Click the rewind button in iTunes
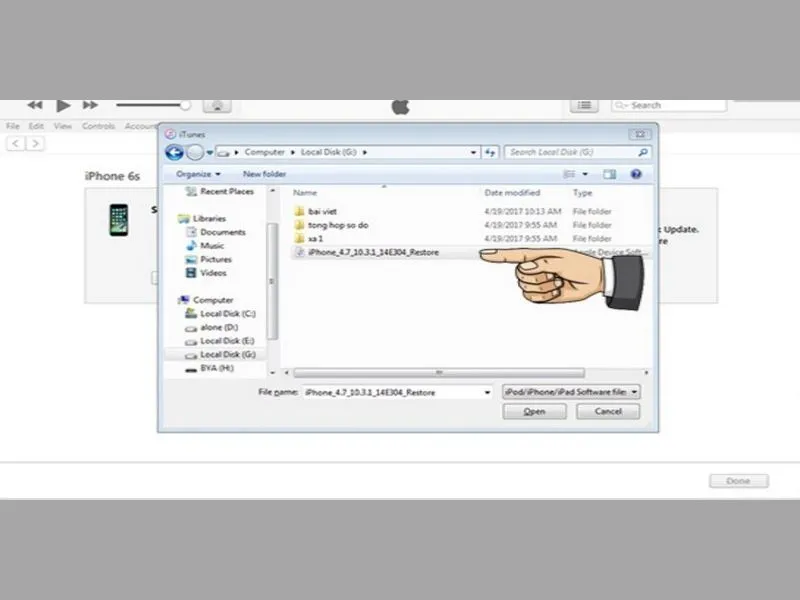The image size is (800, 600). click(35, 105)
